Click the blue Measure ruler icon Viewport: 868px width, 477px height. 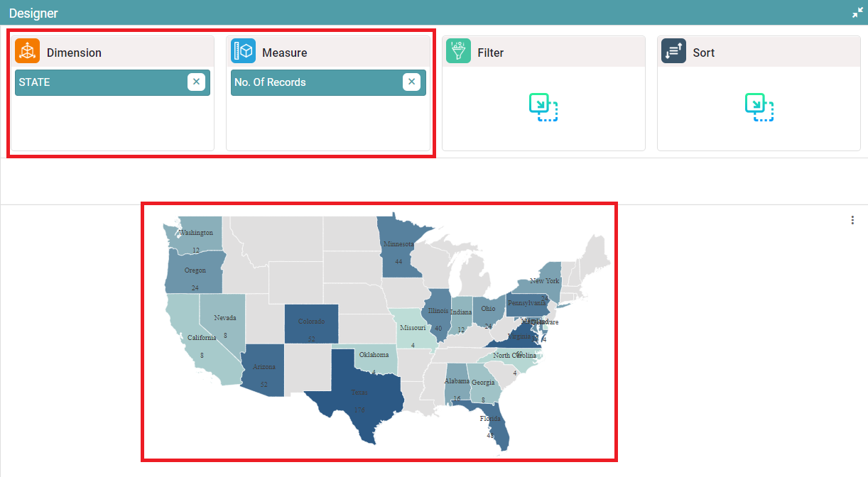click(243, 52)
